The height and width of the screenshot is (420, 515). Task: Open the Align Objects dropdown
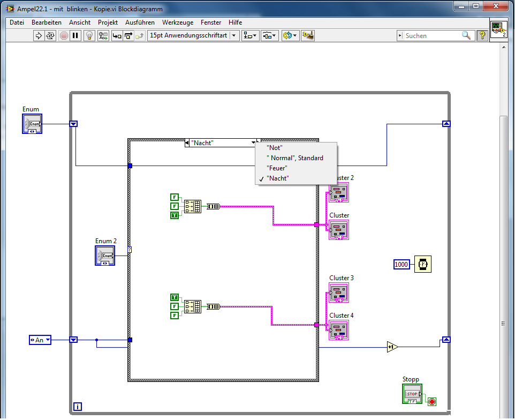tap(250, 35)
